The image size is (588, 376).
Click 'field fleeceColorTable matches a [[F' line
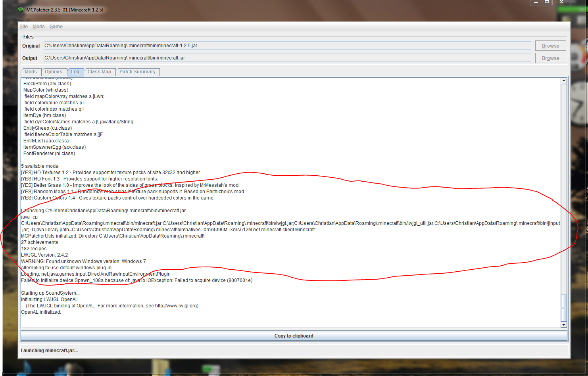(x=63, y=134)
